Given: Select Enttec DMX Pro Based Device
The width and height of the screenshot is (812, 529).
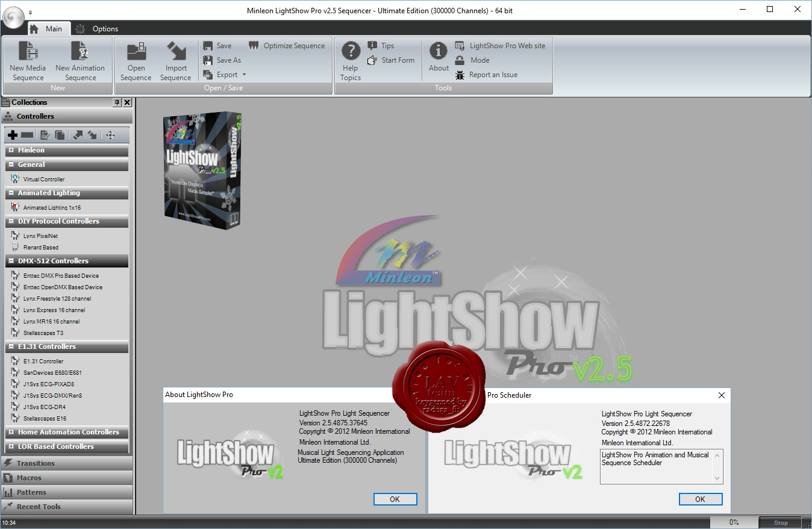Looking at the screenshot, I should (x=61, y=276).
